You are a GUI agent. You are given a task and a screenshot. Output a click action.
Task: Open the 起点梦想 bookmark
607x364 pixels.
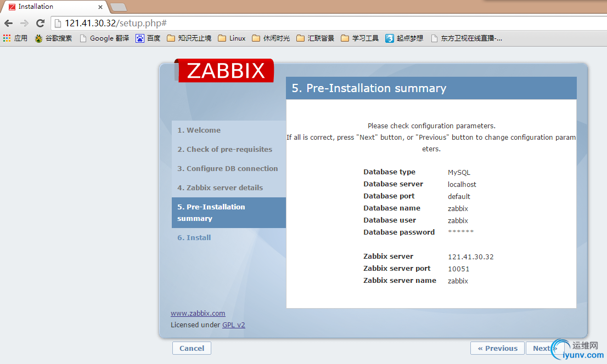404,38
